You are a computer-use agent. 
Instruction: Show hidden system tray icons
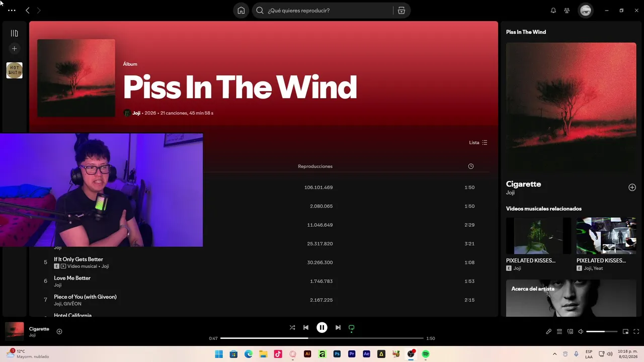554,354
